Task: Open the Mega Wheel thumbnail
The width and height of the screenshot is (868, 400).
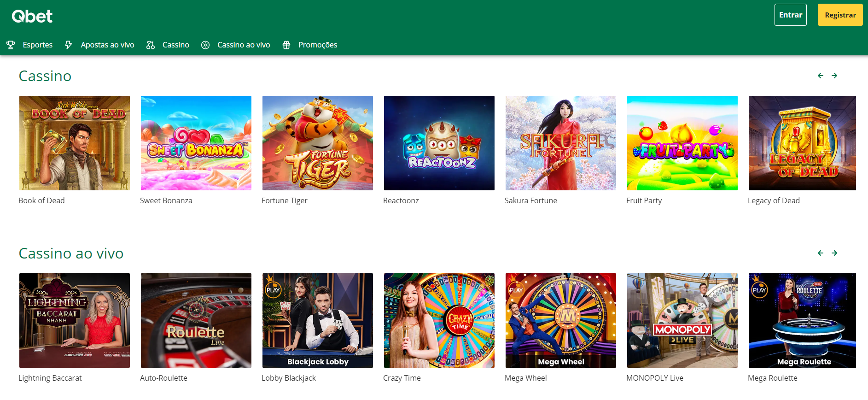Action: coord(561,320)
